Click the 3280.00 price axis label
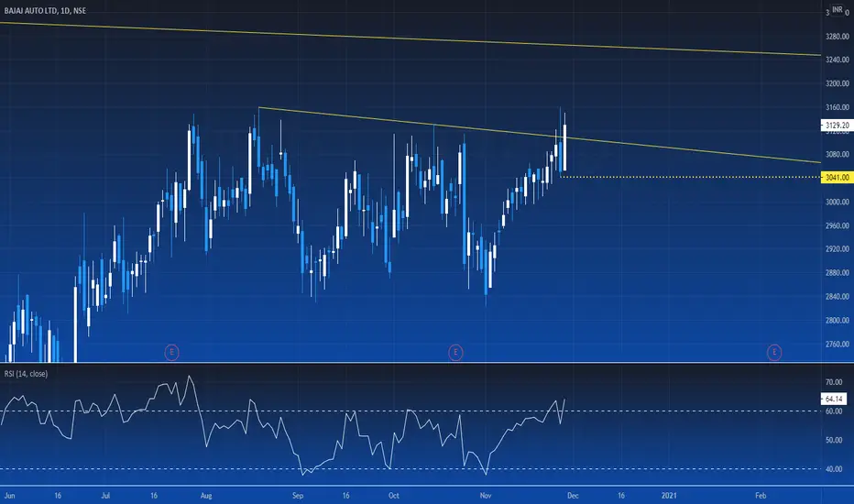Viewport: 854px width, 504px height. click(838, 37)
